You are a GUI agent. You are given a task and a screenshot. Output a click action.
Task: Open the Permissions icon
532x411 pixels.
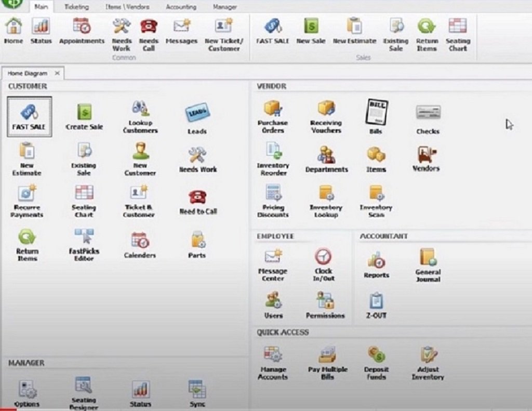(325, 305)
